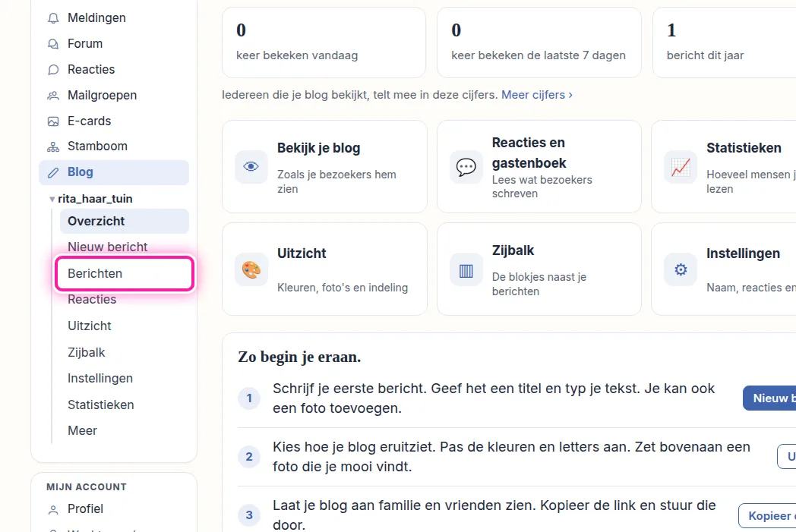Viewport: 796px width, 532px height.
Task: Click the people icon next to Mailgroepen
Action: (53, 96)
